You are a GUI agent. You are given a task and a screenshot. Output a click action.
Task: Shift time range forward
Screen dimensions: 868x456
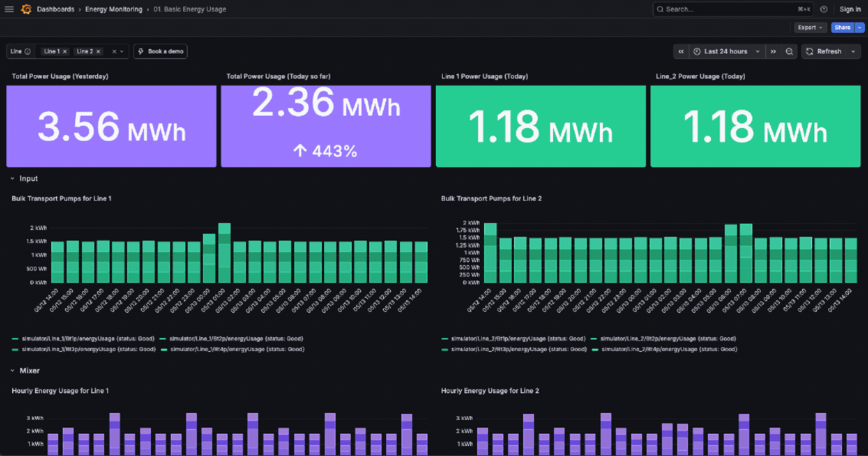(773, 51)
